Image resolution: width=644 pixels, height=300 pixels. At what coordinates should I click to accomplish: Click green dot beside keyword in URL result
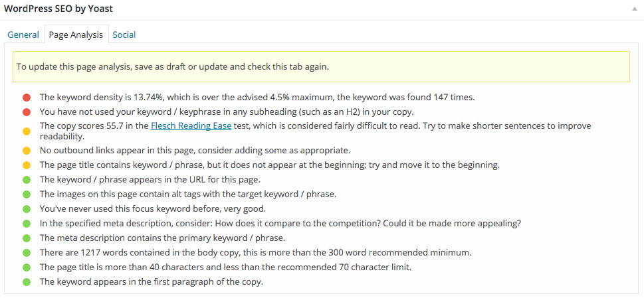point(27,179)
